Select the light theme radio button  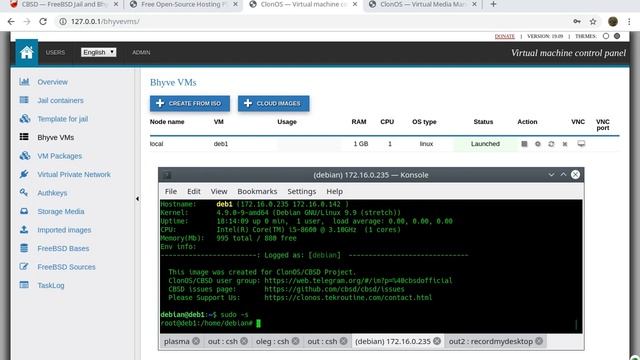[x=606, y=36]
